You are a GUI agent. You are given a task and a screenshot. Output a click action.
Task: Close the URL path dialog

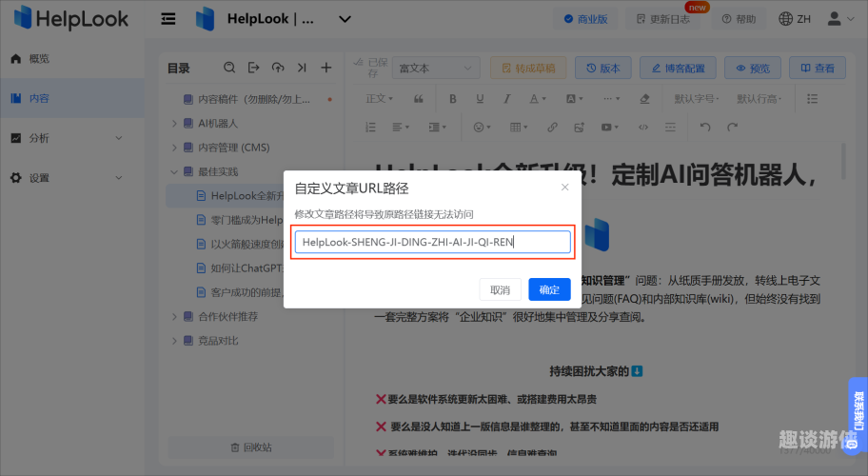point(564,188)
